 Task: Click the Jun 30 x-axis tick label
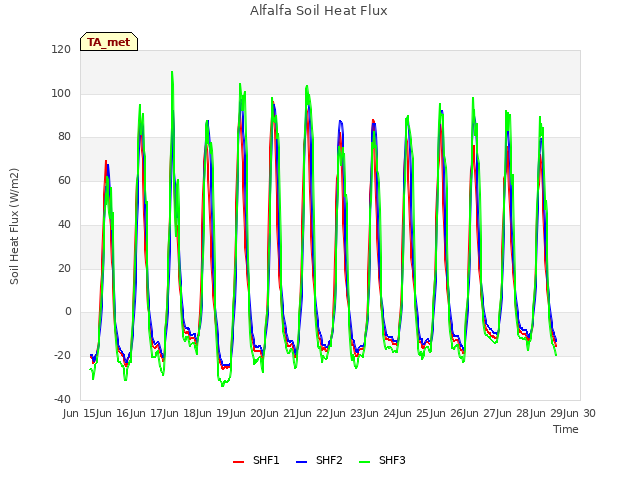tap(580, 413)
